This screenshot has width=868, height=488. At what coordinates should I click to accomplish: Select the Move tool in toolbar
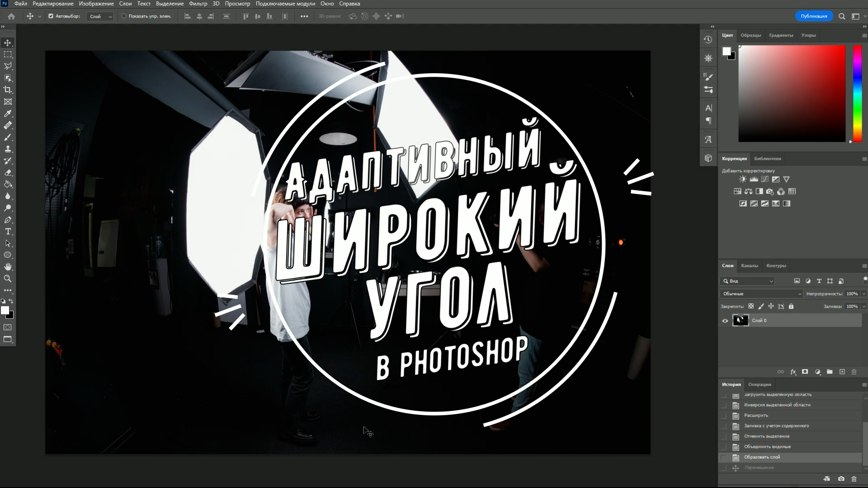(x=8, y=43)
